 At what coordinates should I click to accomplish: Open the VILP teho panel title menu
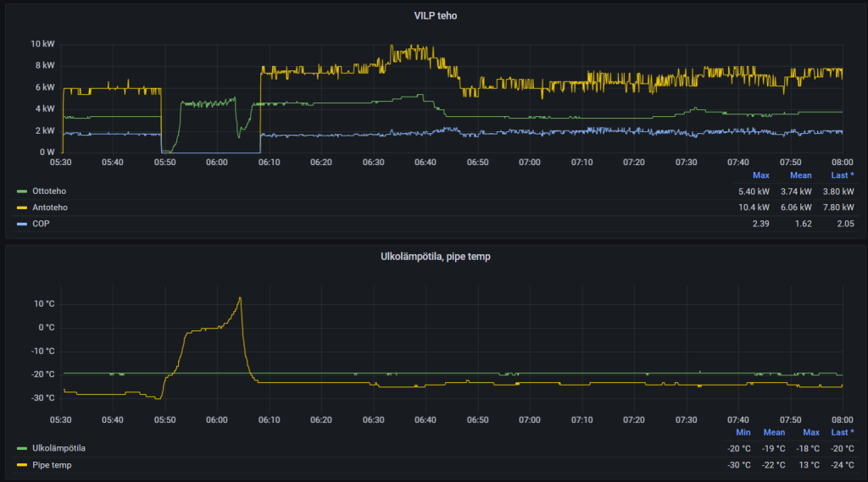click(x=434, y=15)
